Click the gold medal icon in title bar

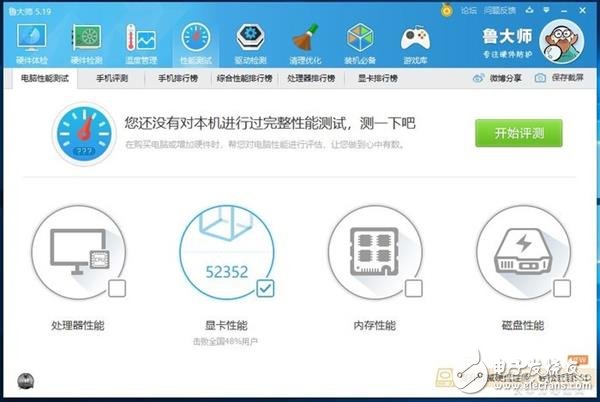coord(447,10)
